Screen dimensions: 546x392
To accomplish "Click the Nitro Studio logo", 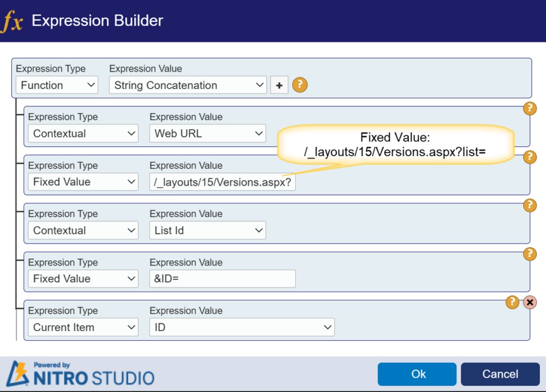I will tap(80, 374).
